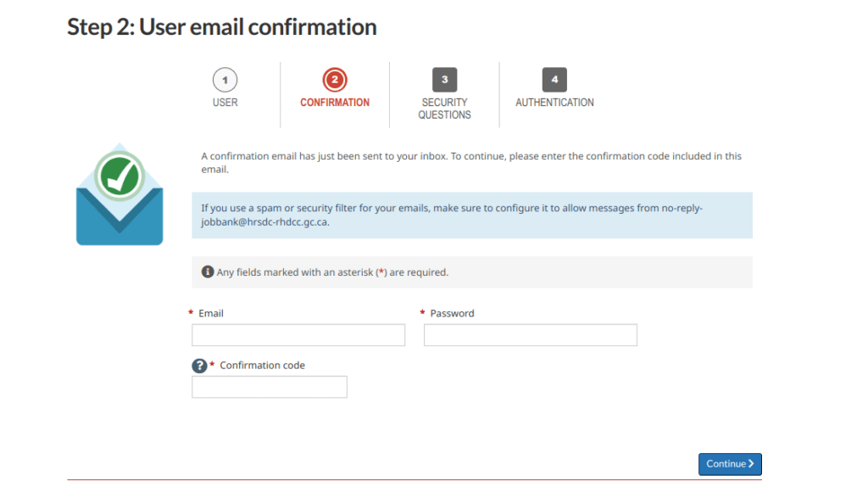Go to the SECURITY QUESTIONS step label
Image resolution: width=868 pixels, height=481 pixels.
coord(444,109)
